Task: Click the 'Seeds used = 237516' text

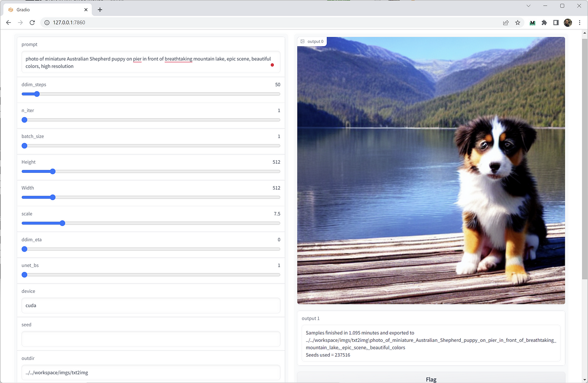Action: coord(328,355)
